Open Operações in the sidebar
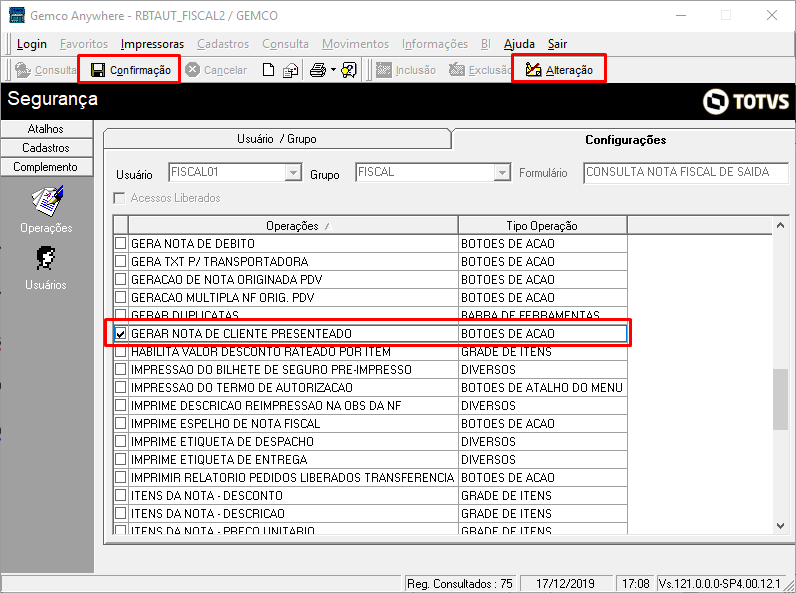 (x=46, y=210)
